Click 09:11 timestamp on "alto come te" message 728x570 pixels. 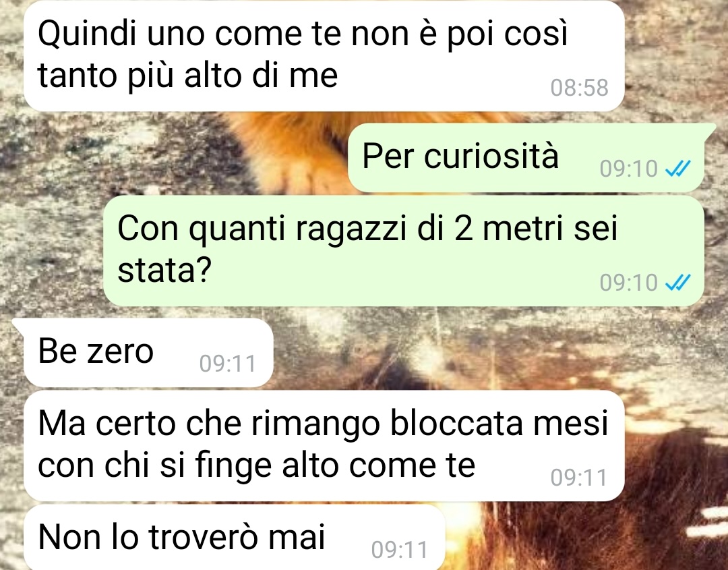(579, 478)
